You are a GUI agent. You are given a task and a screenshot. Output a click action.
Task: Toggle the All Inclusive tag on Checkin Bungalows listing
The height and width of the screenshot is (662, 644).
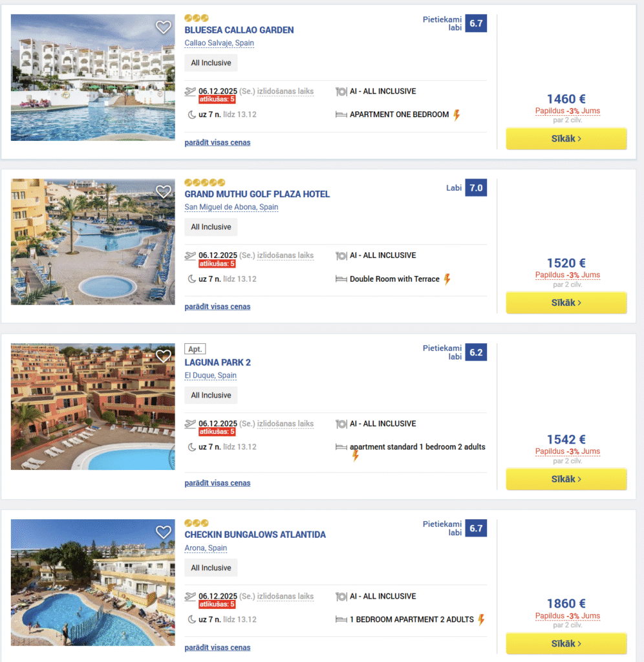[x=211, y=567]
